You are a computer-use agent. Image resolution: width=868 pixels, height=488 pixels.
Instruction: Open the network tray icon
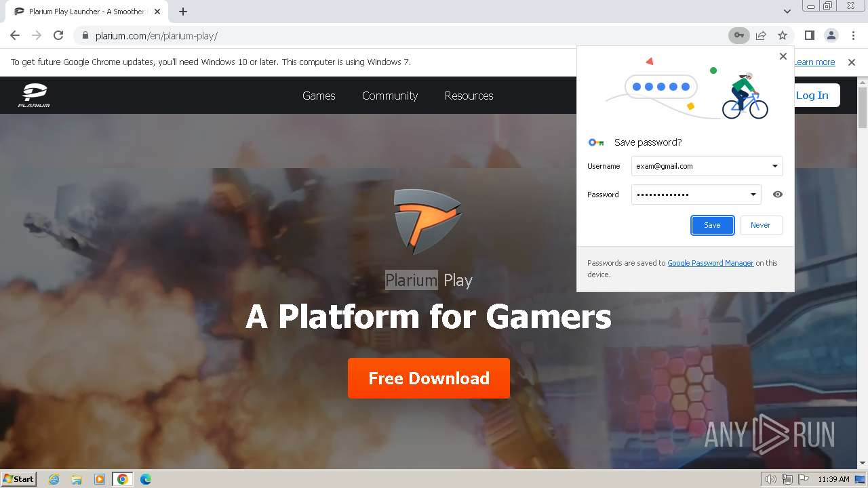pyautogui.click(x=787, y=479)
